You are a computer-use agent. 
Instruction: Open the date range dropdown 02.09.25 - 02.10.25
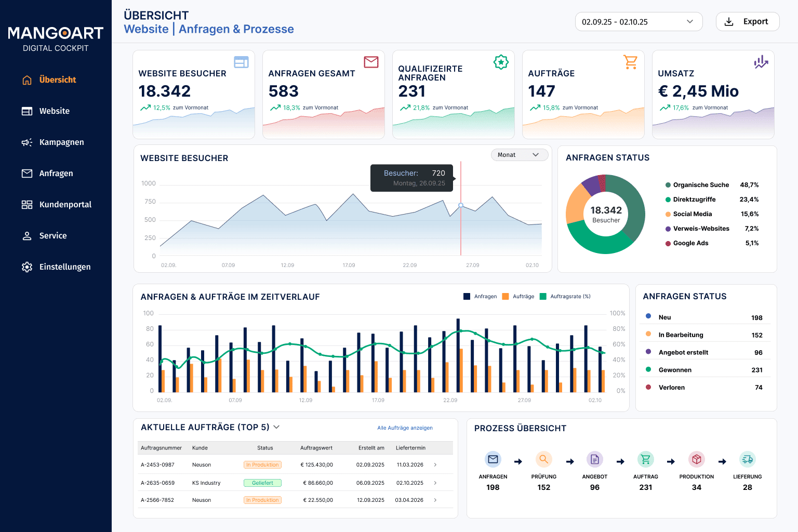639,22
